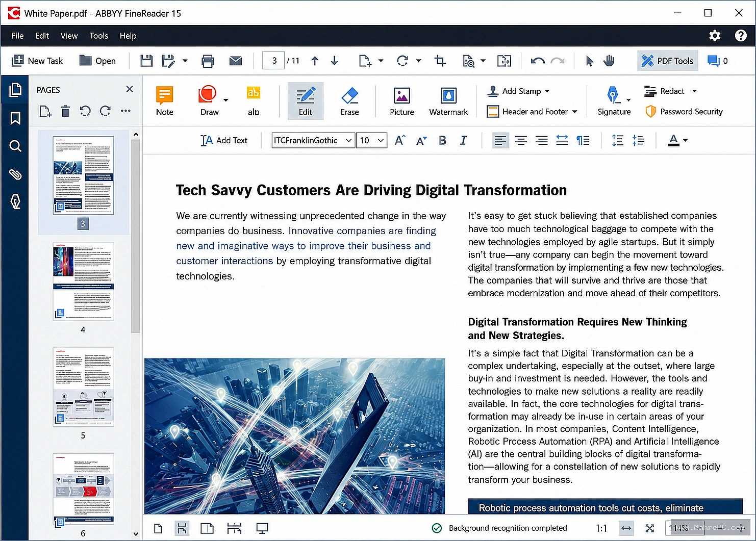
Task: Toggle center text alignment
Action: (x=521, y=140)
